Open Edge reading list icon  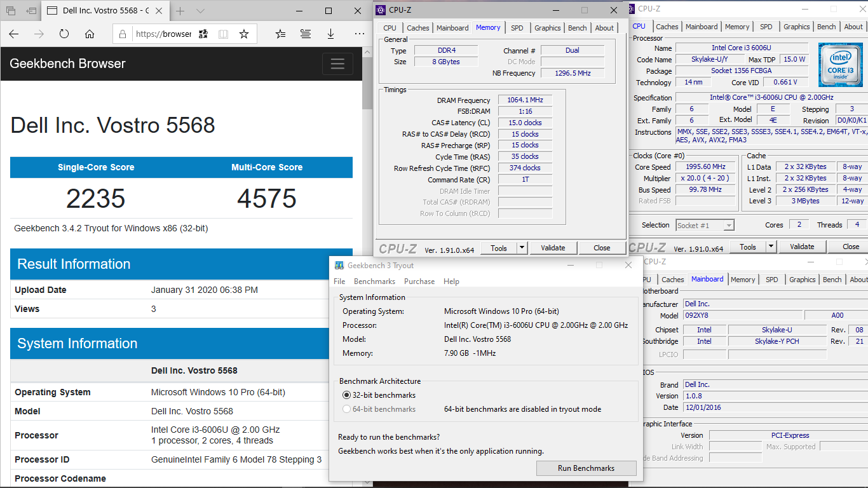(306, 34)
